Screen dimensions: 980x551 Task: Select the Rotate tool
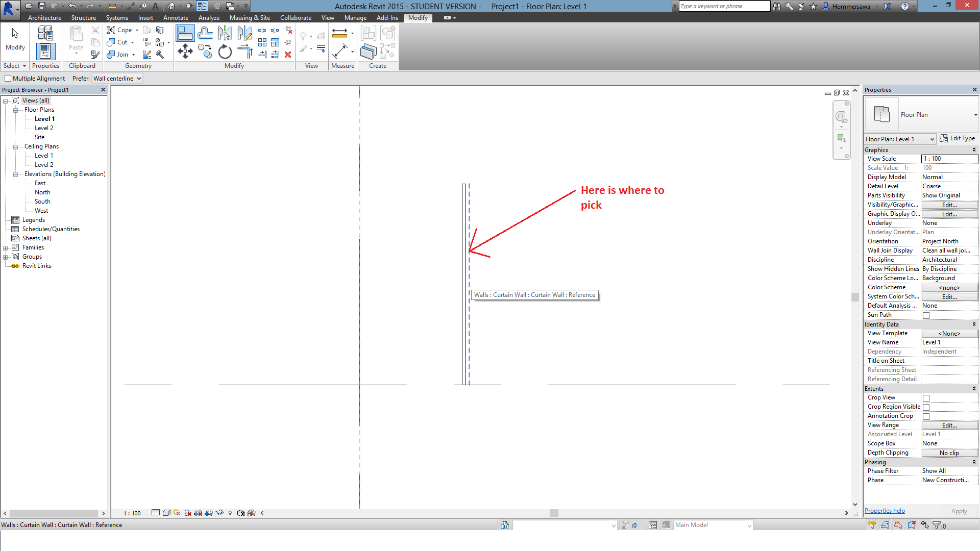225,52
